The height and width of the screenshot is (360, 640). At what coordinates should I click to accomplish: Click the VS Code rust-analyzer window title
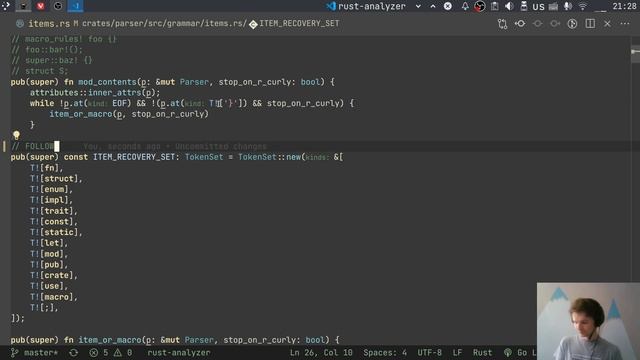pos(367,6)
